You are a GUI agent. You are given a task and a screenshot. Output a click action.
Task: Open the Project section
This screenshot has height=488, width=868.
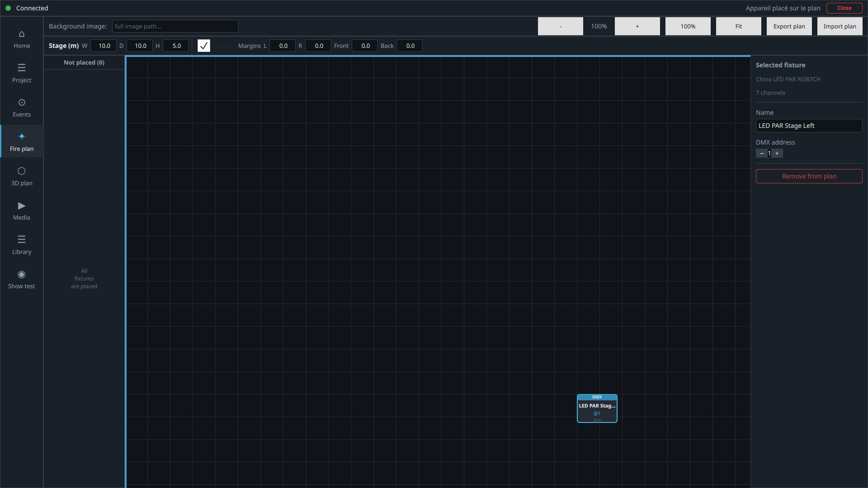[22, 74]
